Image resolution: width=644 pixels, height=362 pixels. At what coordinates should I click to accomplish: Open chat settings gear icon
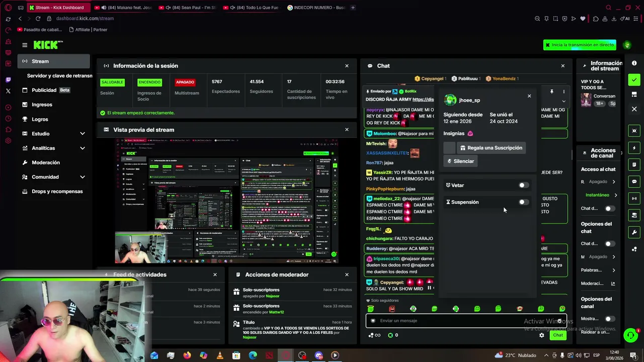click(x=541, y=335)
